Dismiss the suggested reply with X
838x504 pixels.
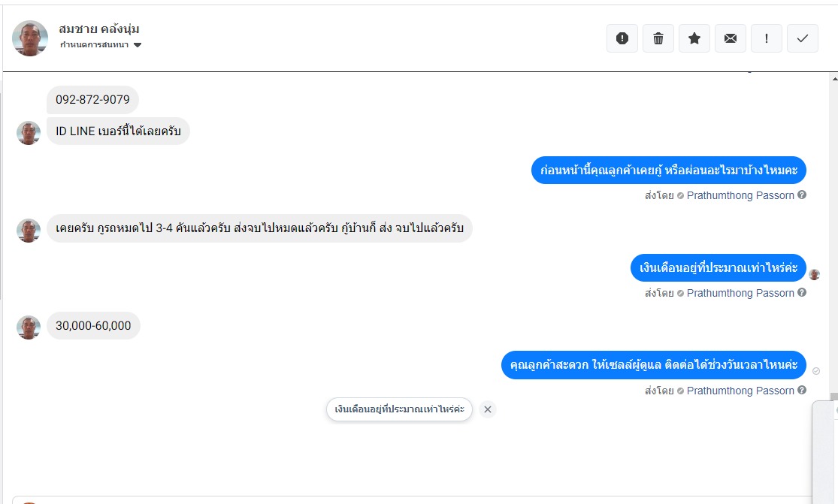point(488,409)
